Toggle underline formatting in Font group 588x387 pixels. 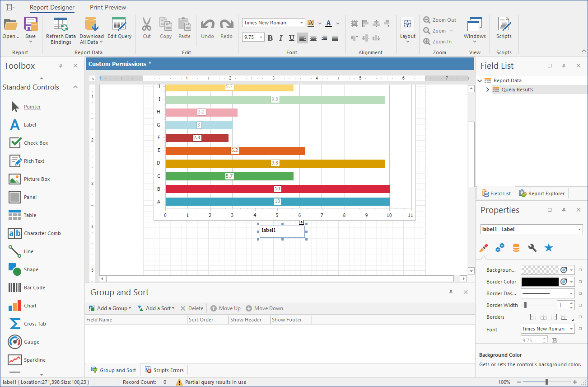point(292,38)
